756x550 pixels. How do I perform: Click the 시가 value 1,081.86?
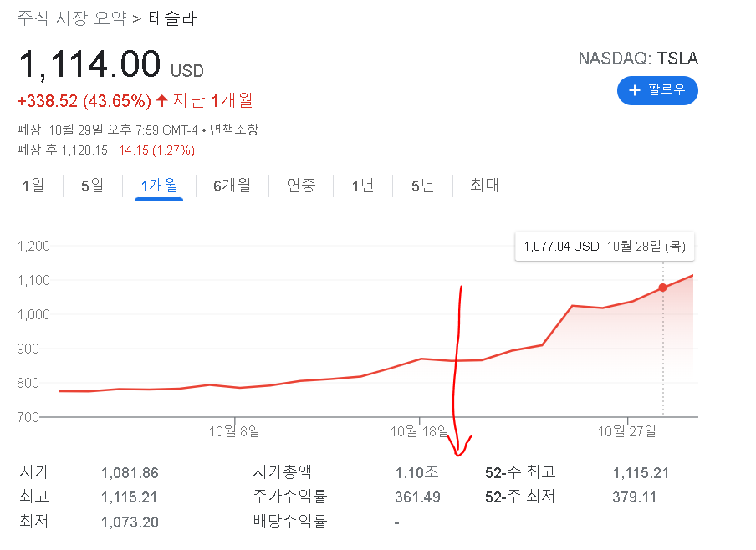[130, 473]
